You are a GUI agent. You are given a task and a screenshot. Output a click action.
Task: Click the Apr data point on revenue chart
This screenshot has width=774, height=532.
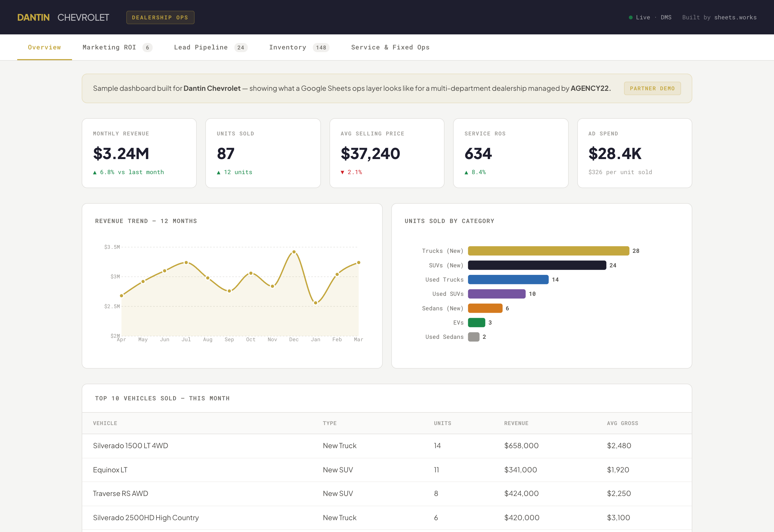pyautogui.click(x=121, y=296)
